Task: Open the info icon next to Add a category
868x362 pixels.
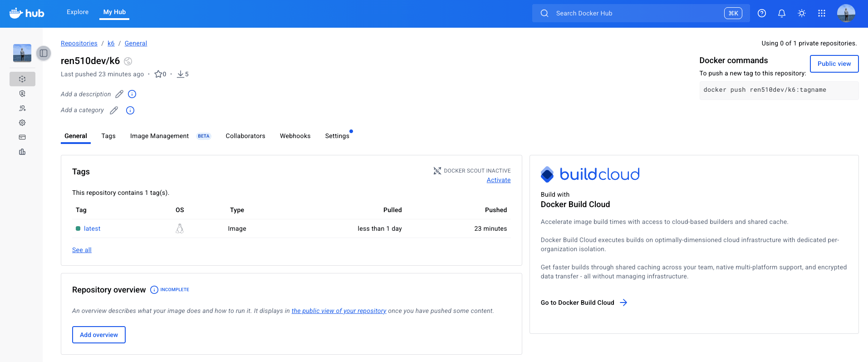Action: (130, 110)
